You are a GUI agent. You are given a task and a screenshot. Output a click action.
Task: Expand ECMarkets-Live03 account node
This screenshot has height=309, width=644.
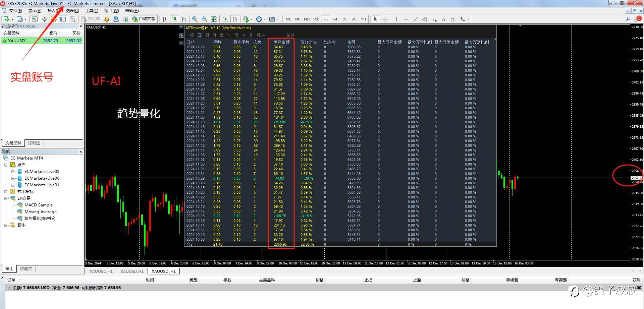(13, 172)
